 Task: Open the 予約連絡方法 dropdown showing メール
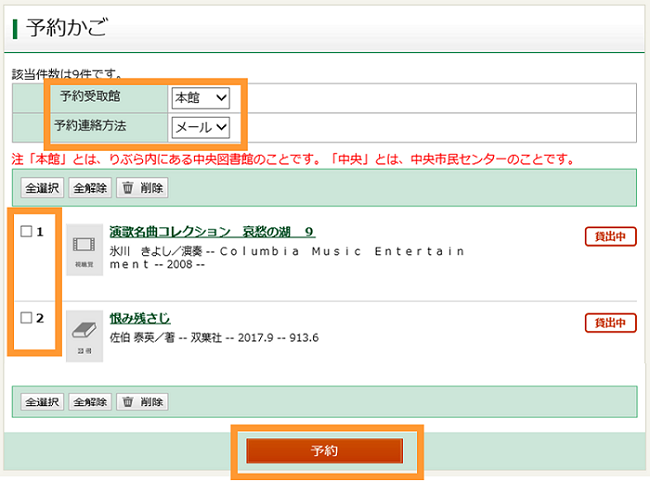click(201, 127)
